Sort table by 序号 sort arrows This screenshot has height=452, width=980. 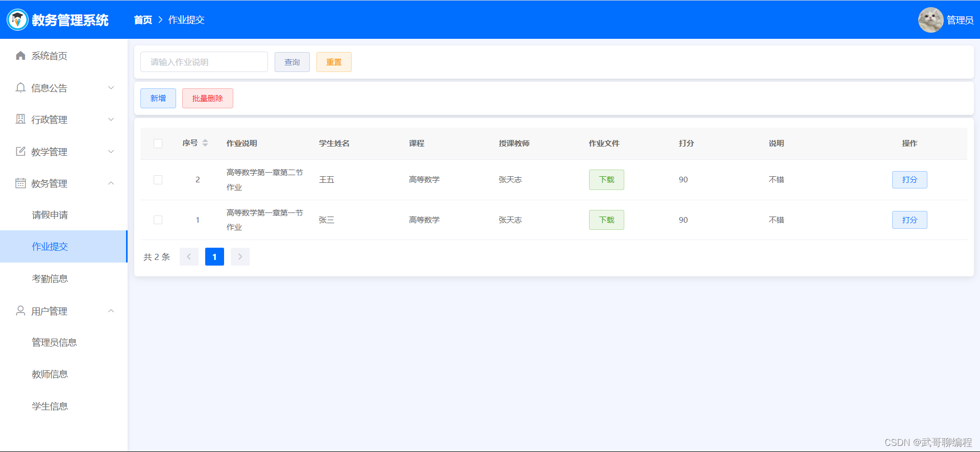point(205,143)
